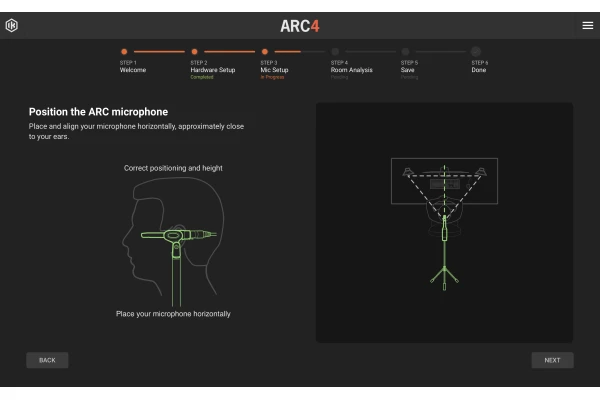This screenshot has height=400, width=600.
Task: Click the Step 1 orange progress dot
Action: point(124,51)
